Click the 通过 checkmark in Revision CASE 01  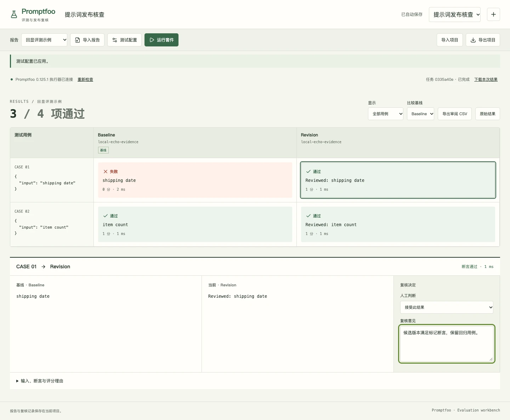point(308,172)
